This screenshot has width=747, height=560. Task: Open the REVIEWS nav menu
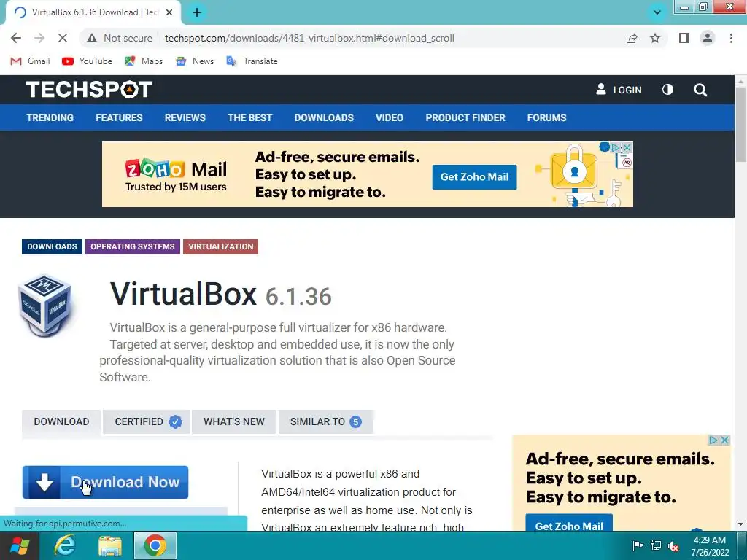coord(185,117)
